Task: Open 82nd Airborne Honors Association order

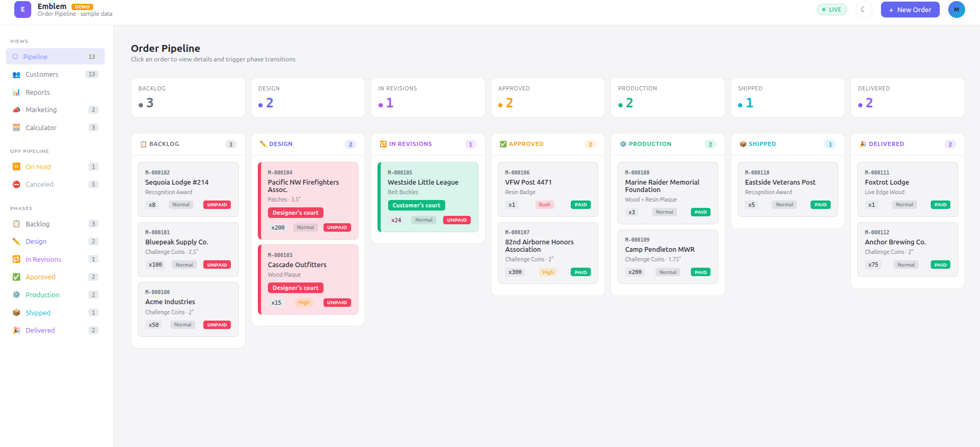Action: click(548, 253)
